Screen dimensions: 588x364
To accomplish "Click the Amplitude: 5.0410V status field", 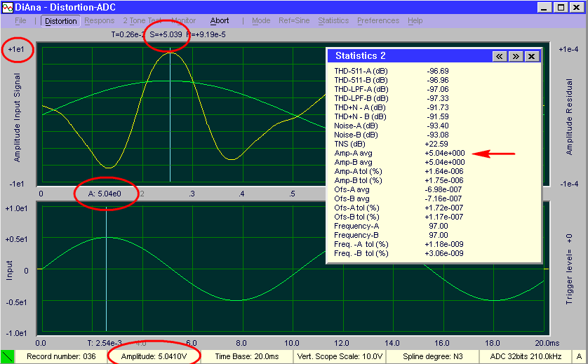I will (154, 356).
